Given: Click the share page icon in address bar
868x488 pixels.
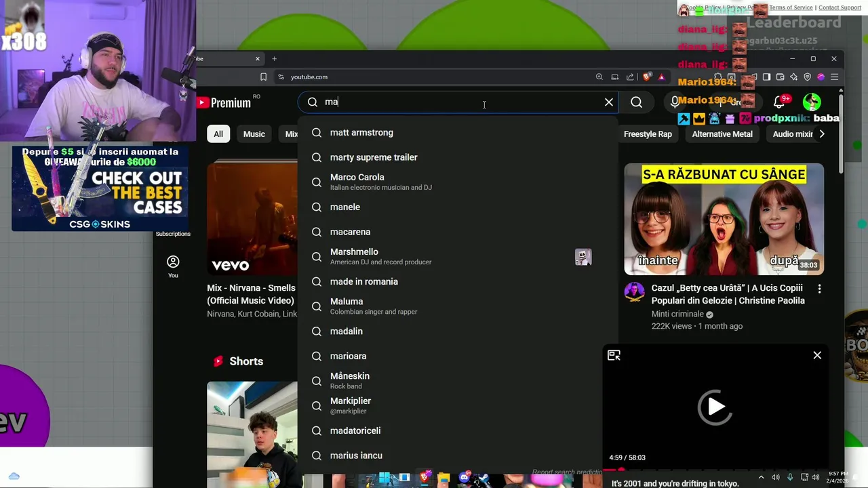Looking at the screenshot, I should pos(630,77).
